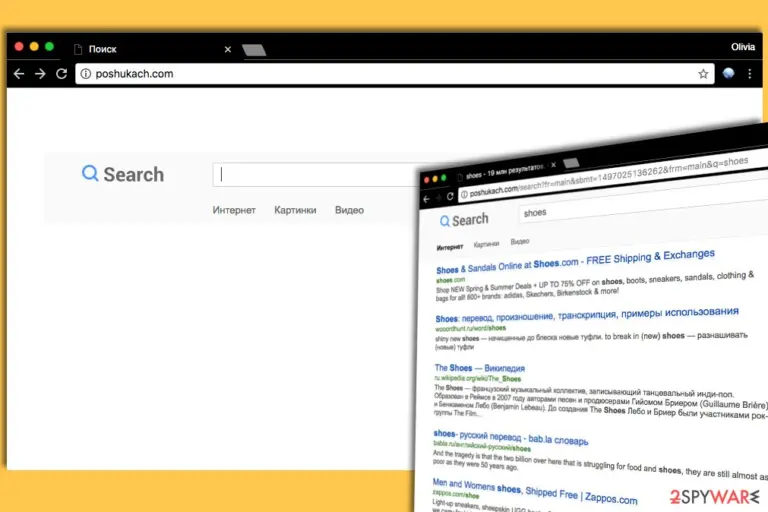Open Shoes & Sandals Online at Shoes.com link
Image resolution: width=768 pixels, height=512 pixels.
(x=575, y=262)
